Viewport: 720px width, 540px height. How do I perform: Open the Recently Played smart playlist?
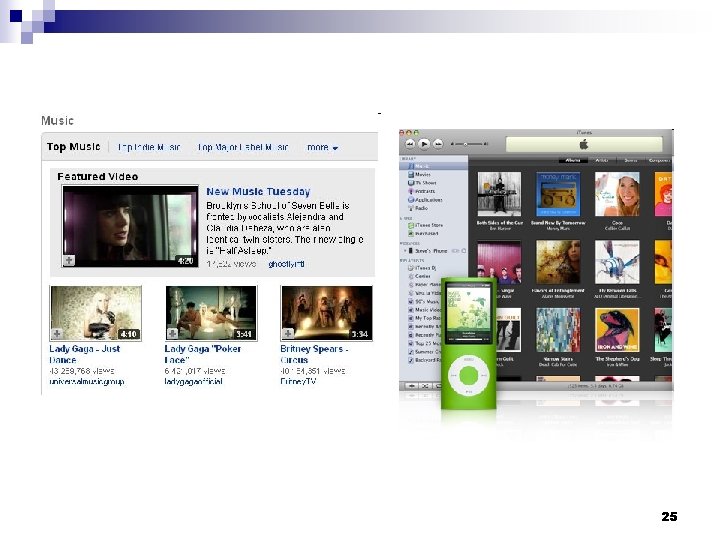424,335
